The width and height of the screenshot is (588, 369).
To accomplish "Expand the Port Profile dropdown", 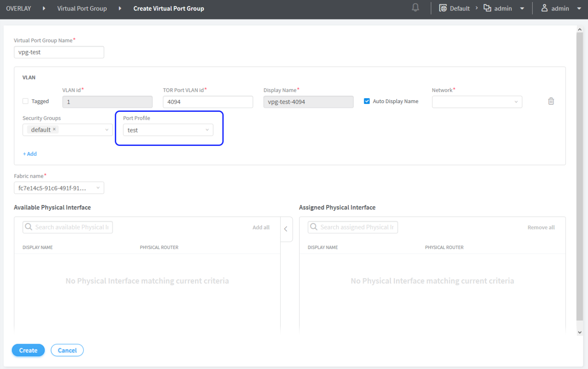I will click(168, 130).
